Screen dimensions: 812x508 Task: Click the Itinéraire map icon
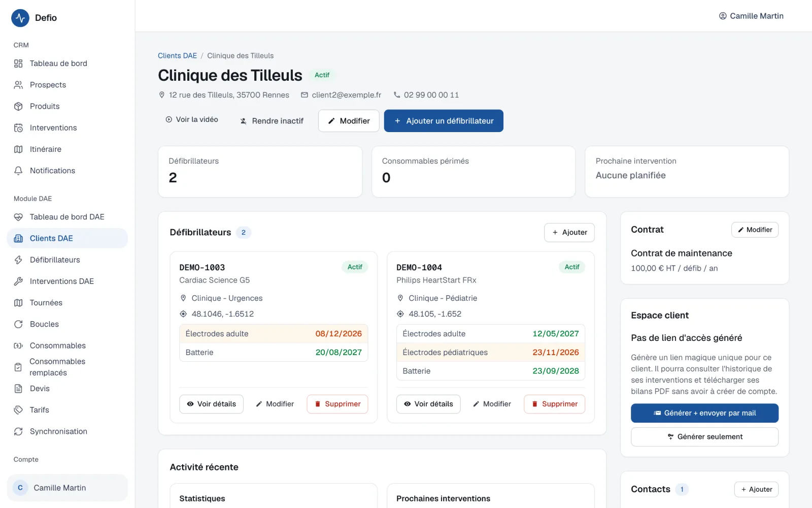click(18, 149)
